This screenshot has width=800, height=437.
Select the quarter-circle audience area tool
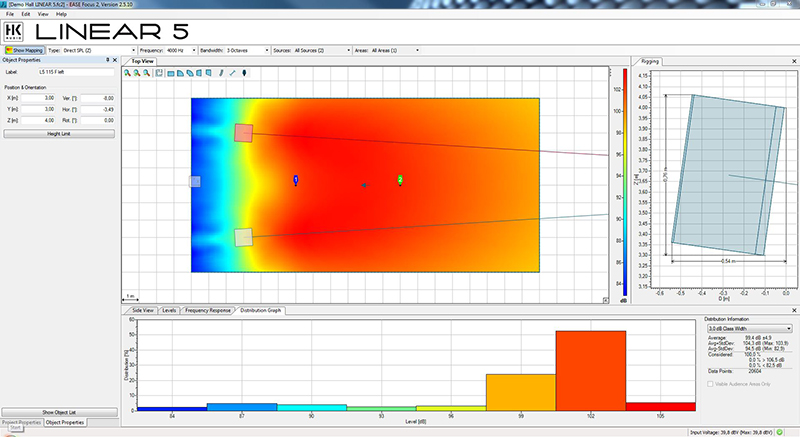pyautogui.click(x=180, y=73)
